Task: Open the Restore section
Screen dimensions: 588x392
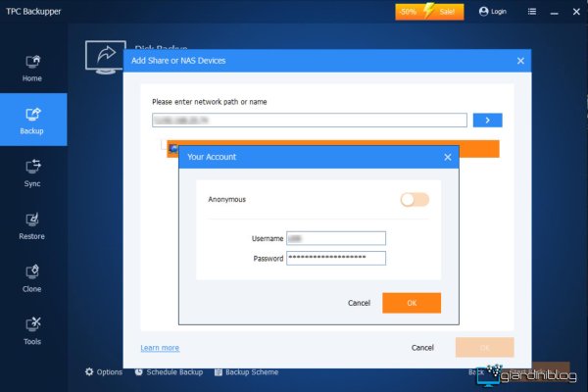Action: [x=32, y=225]
